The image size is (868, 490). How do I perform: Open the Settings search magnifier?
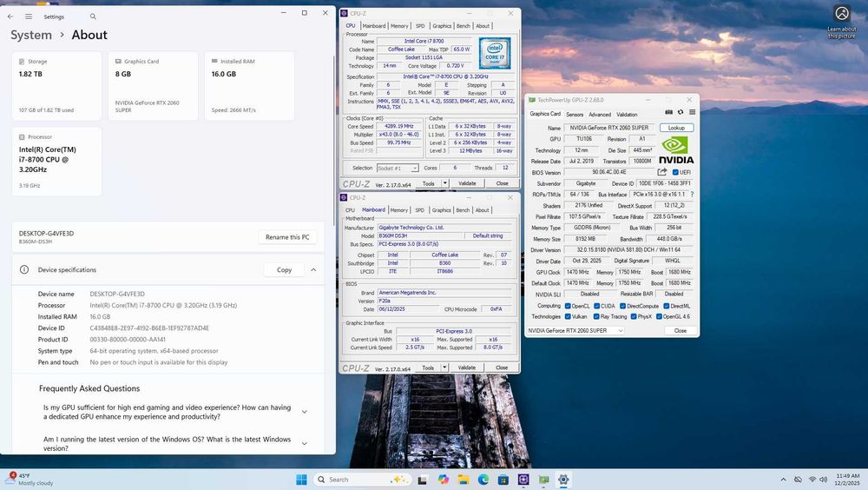click(x=93, y=17)
